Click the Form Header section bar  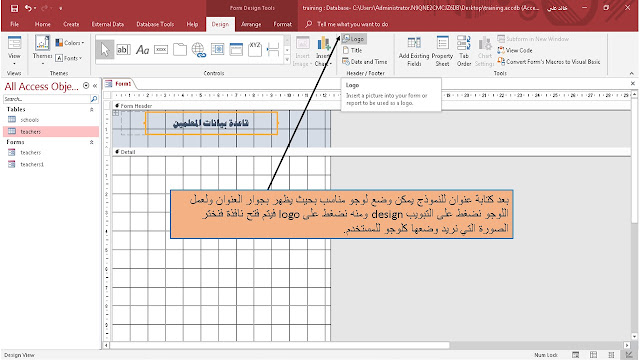tap(371, 106)
